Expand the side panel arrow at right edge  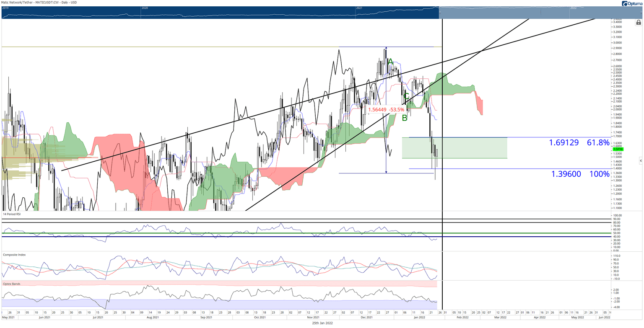(641, 160)
